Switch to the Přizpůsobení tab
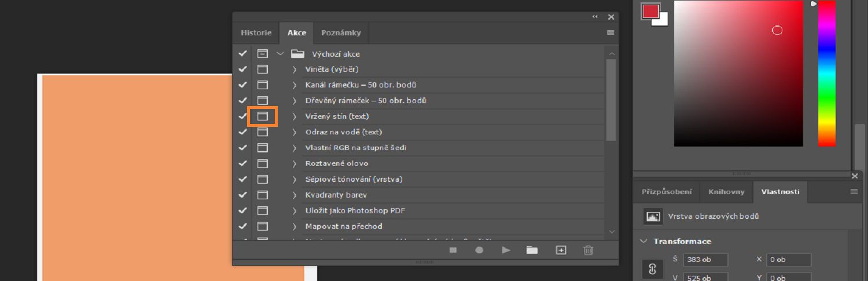The width and height of the screenshot is (868, 281). coord(667,192)
